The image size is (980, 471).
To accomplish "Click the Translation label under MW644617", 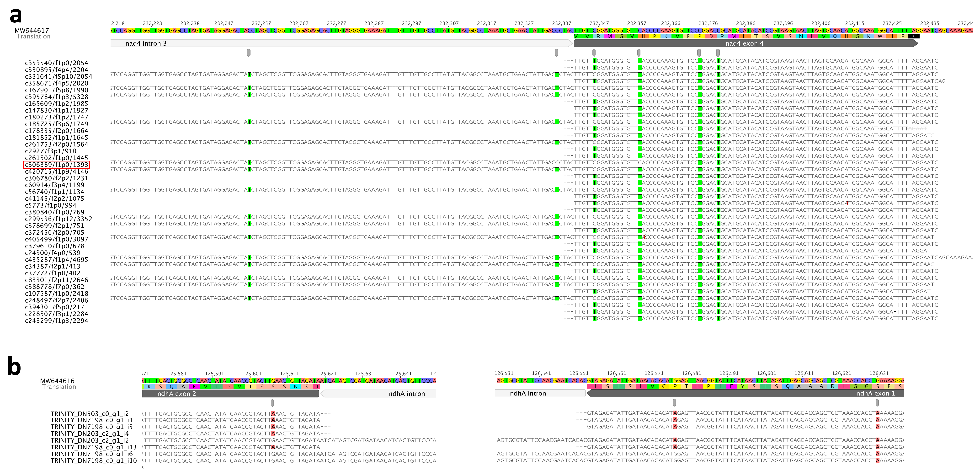I will click(x=33, y=37).
